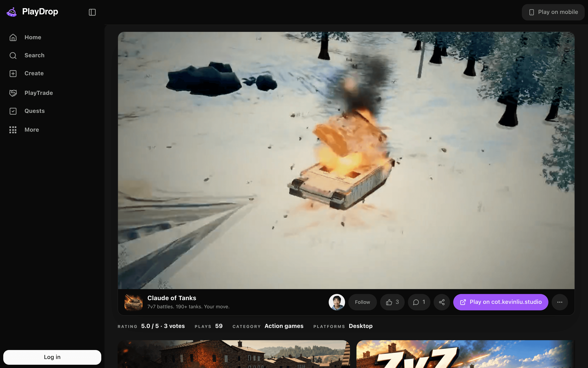Open Create in the sidebar
Screen dimensions: 588x368
[52, 73]
